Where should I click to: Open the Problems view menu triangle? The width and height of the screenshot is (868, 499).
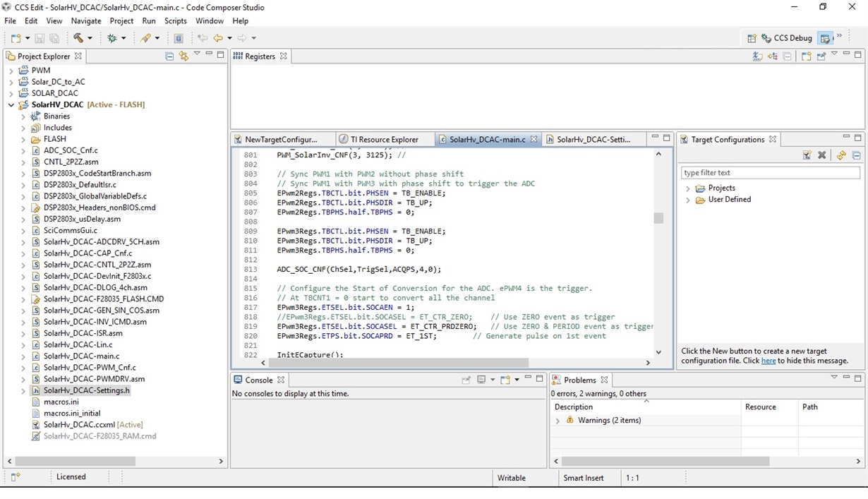834,378
